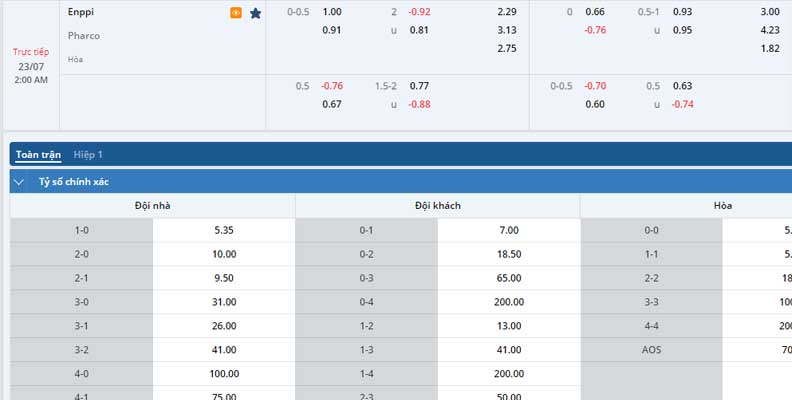Click the 4-4 draw score label
Image resolution: width=792 pixels, height=400 pixels.
click(x=652, y=326)
